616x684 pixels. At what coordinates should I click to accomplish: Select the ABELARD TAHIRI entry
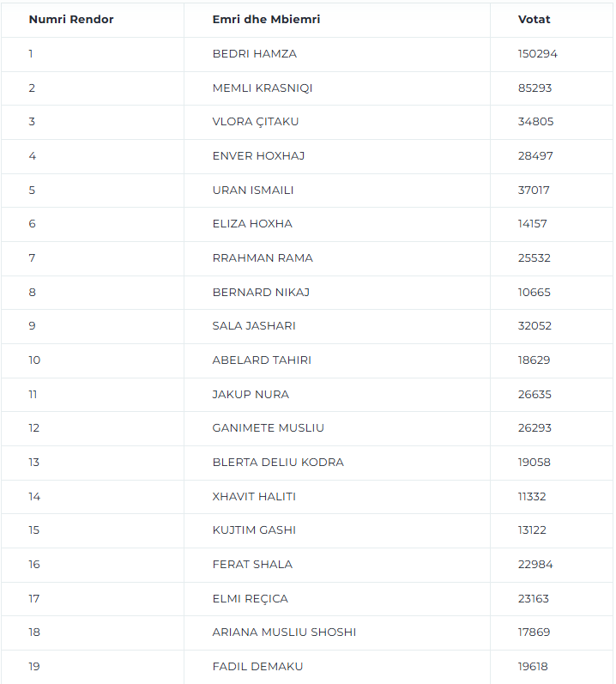pos(262,360)
